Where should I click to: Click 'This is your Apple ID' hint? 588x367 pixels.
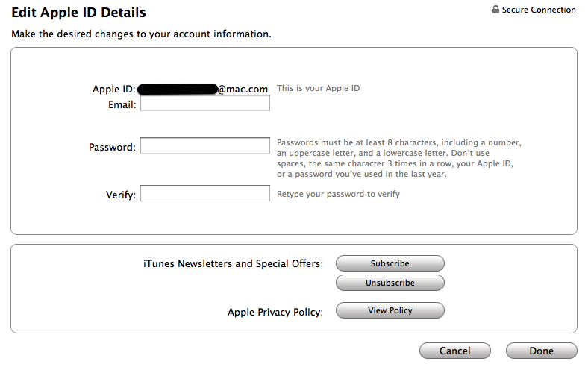319,88
